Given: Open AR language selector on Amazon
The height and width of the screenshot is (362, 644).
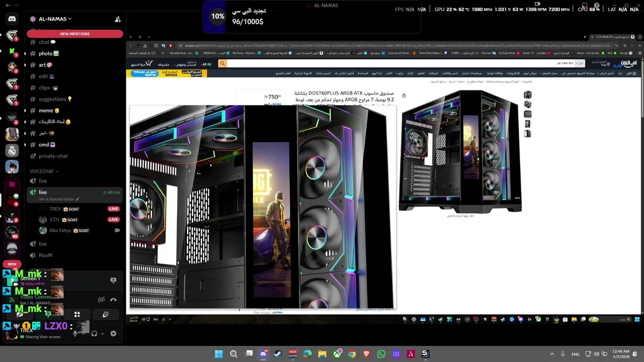Looking at the screenshot, I should coord(206,64).
